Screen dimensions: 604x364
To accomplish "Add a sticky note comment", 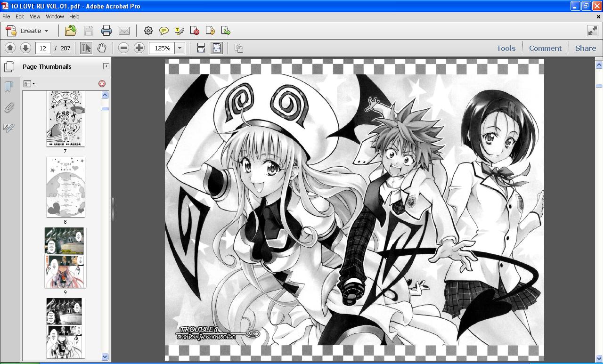I will (163, 31).
